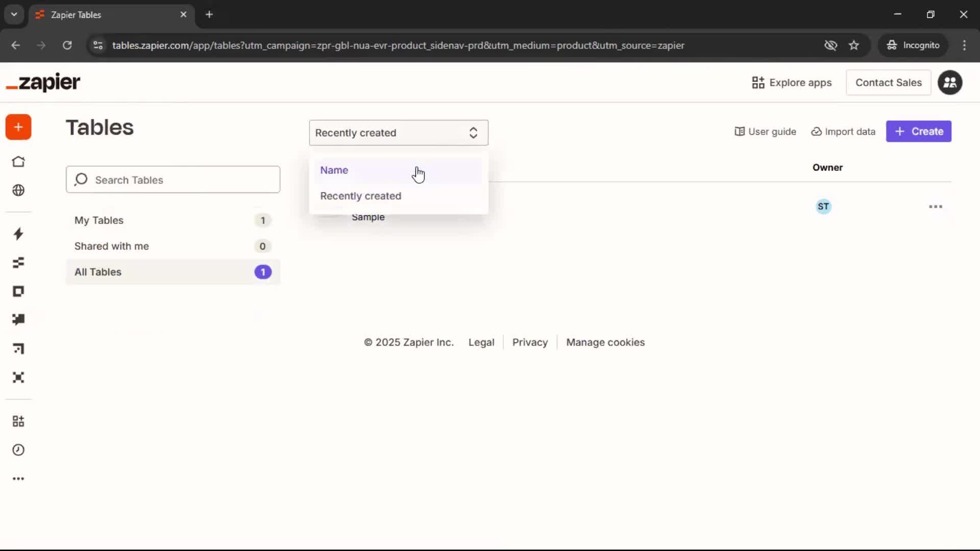The height and width of the screenshot is (551, 980).
Task: Open the More ellipsis in left sidebar
Action: click(x=18, y=479)
